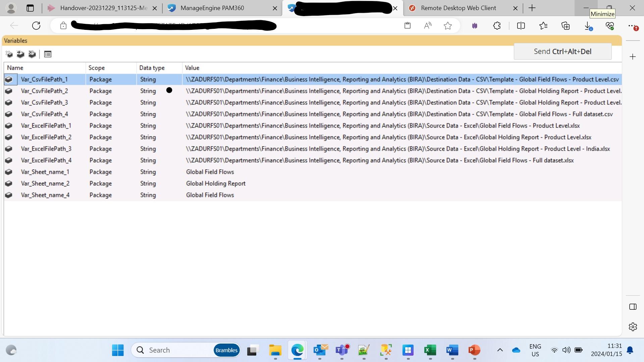Click the browser extensions puzzle icon
The width and height of the screenshot is (644, 362).
tap(497, 26)
